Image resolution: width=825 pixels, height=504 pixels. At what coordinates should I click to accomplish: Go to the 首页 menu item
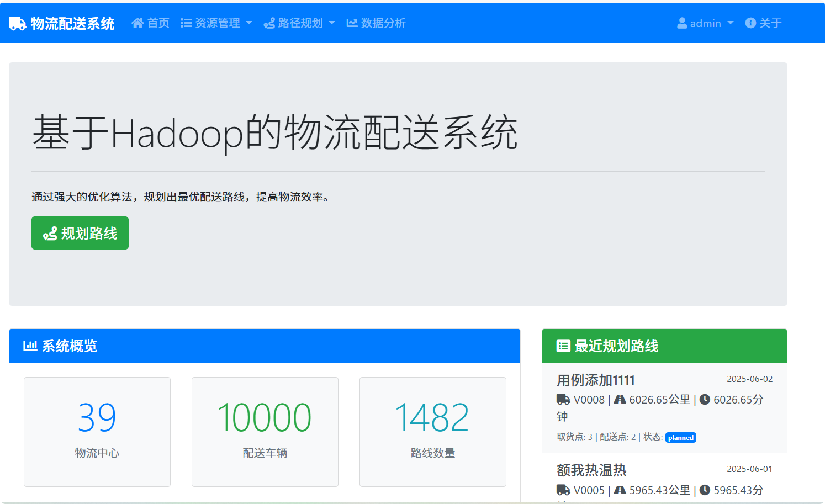[150, 23]
